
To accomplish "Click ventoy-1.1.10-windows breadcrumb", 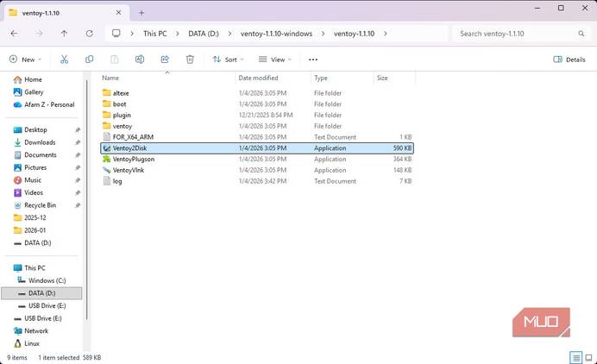I will [x=276, y=34].
